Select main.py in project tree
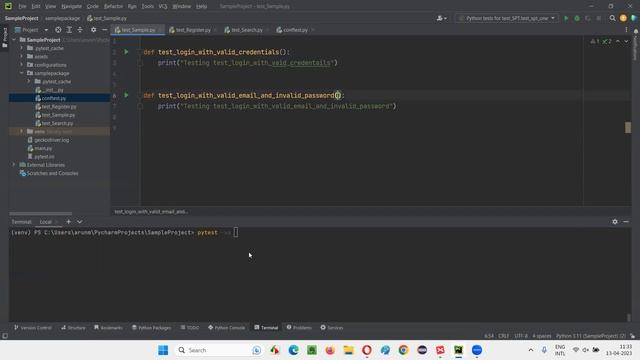The height and width of the screenshot is (360, 640). (x=43, y=148)
